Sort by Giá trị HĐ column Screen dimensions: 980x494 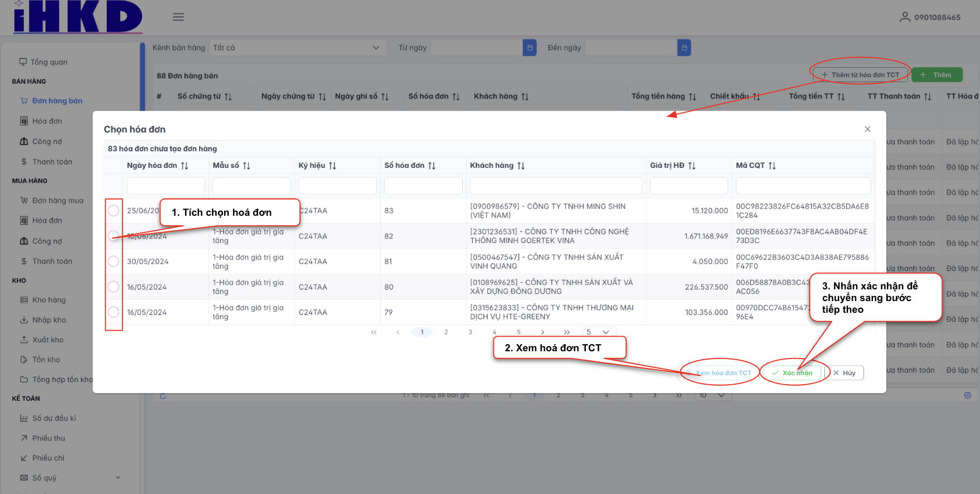pos(692,166)
